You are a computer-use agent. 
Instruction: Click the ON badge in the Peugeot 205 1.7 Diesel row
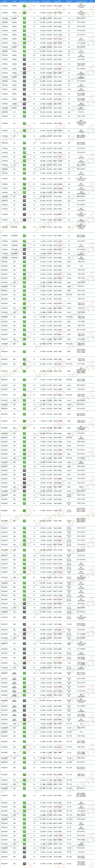pos(24,479)
